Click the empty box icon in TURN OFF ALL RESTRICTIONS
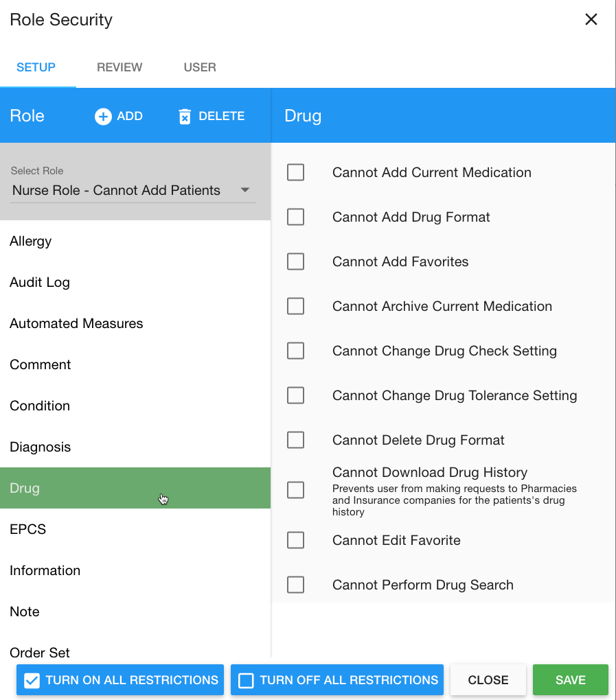Image resolution: width=616 pixels, height=700 pixels. (x=247, y=679)
